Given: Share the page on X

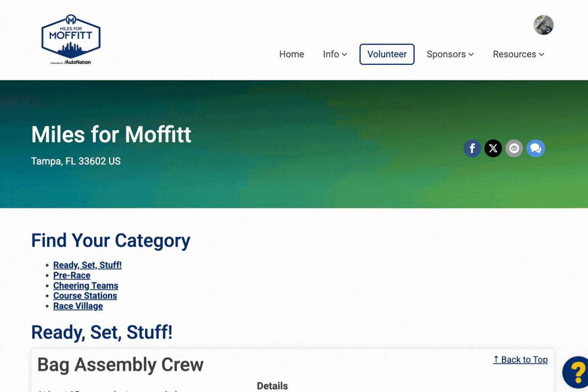Looking at the screenshot, I should click(x=493, y=148).
